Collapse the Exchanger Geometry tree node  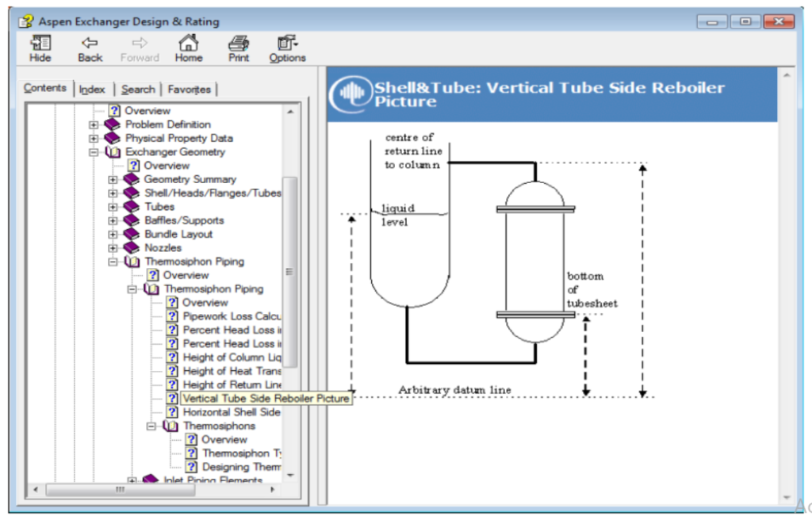point(94,152)
